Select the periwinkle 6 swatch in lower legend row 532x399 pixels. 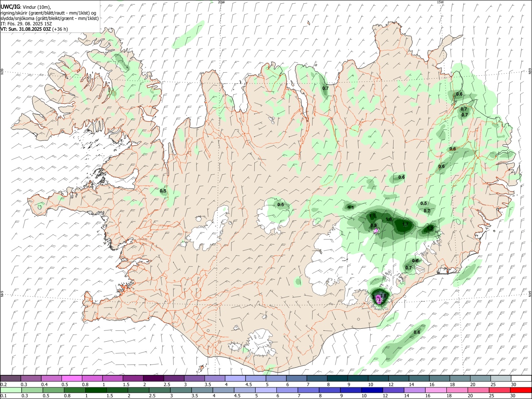pyautogui.click(x=287, y=390)
